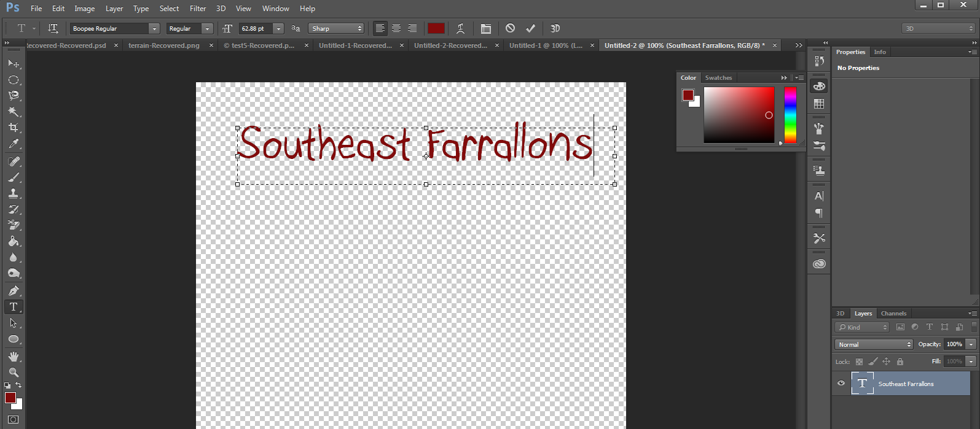Select the History Brush tool
The height and width of the screenshot is (429, 980).
click(x=14, y=209)
